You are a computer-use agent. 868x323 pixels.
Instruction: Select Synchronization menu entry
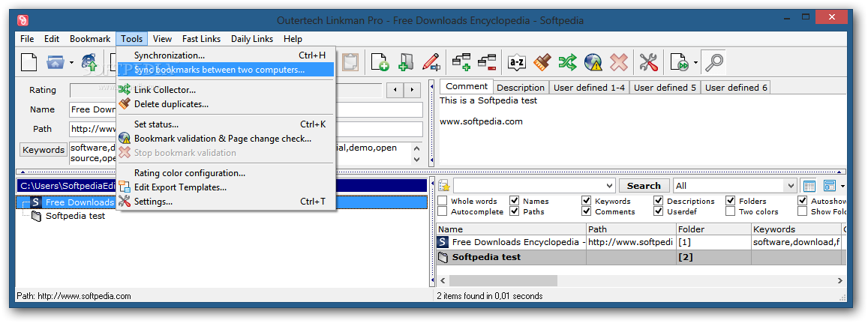click(225, 55)
